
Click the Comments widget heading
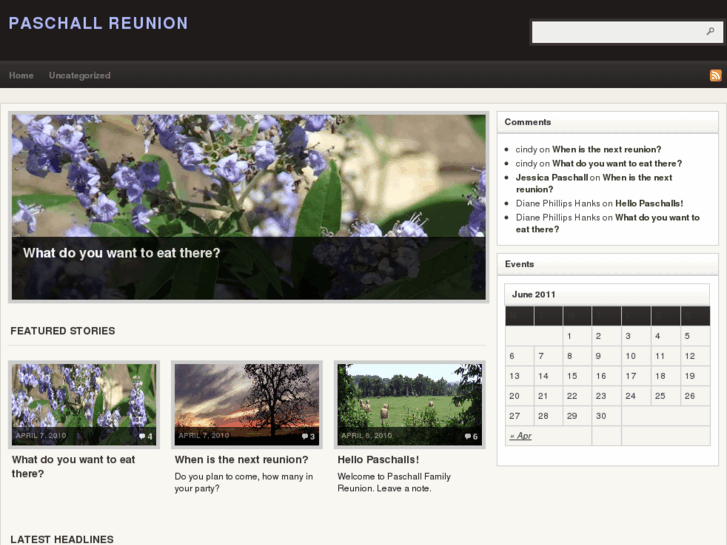[528, 122]
